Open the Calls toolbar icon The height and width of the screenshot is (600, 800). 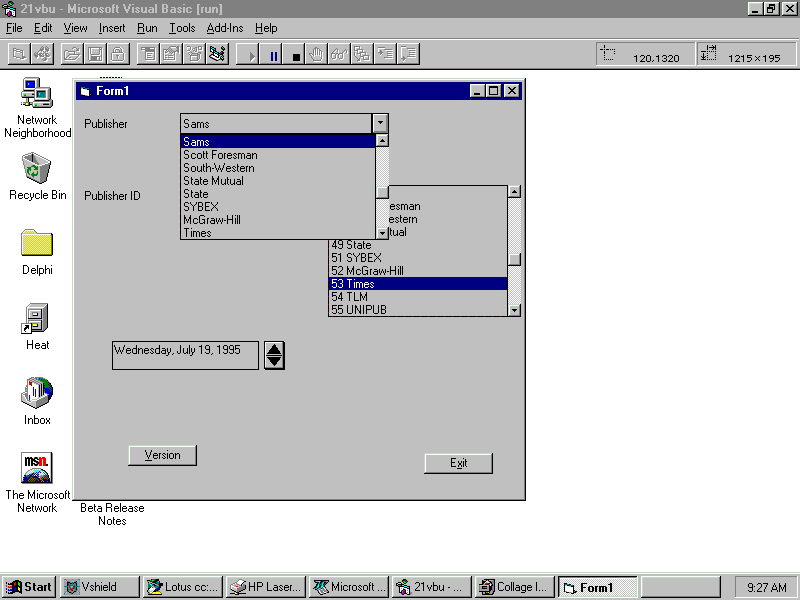362,54
